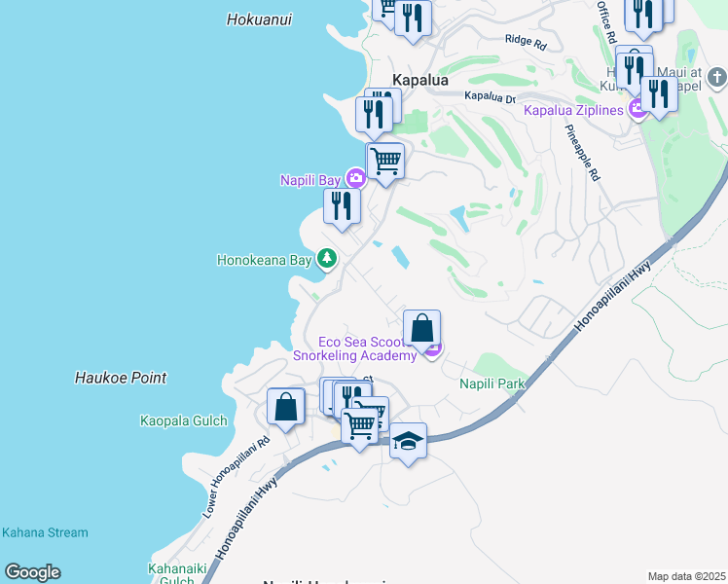Click the restaurant marker next to Kapalua Ziplines
Image resolution: width=728 pixels, height=584 pixels.
(x=659, y=96)
